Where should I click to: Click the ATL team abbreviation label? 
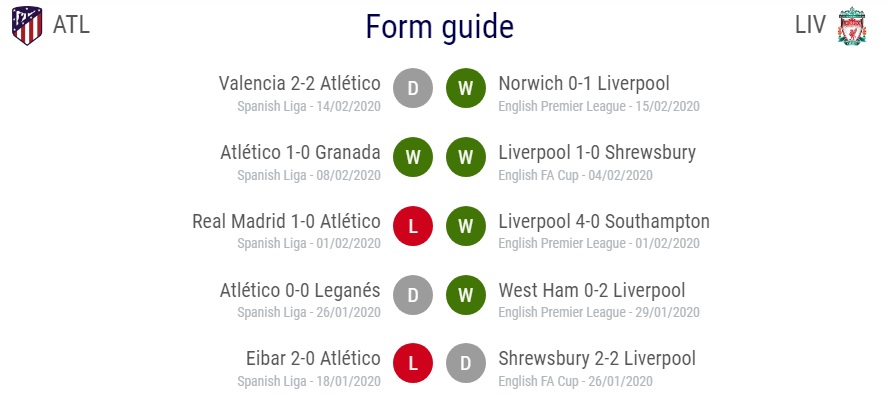71,25
